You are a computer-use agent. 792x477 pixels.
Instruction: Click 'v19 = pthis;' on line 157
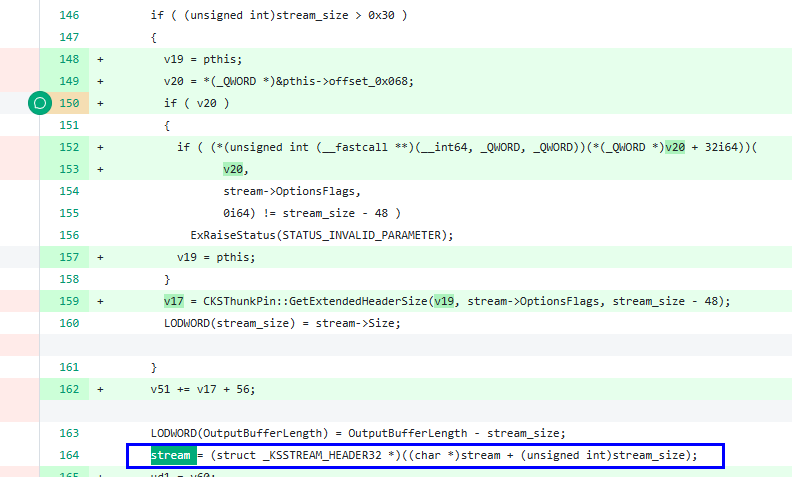(x=216, y=257)
